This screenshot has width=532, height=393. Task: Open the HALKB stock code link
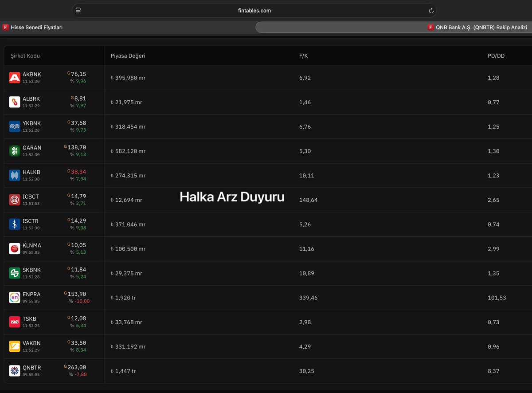31,172
